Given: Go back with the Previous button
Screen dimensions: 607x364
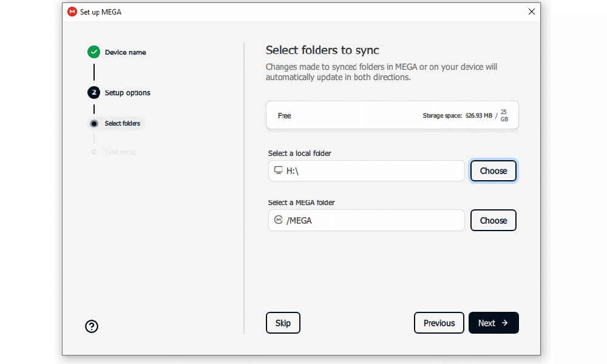Looking at the screenshot, I should click(439, 323).
